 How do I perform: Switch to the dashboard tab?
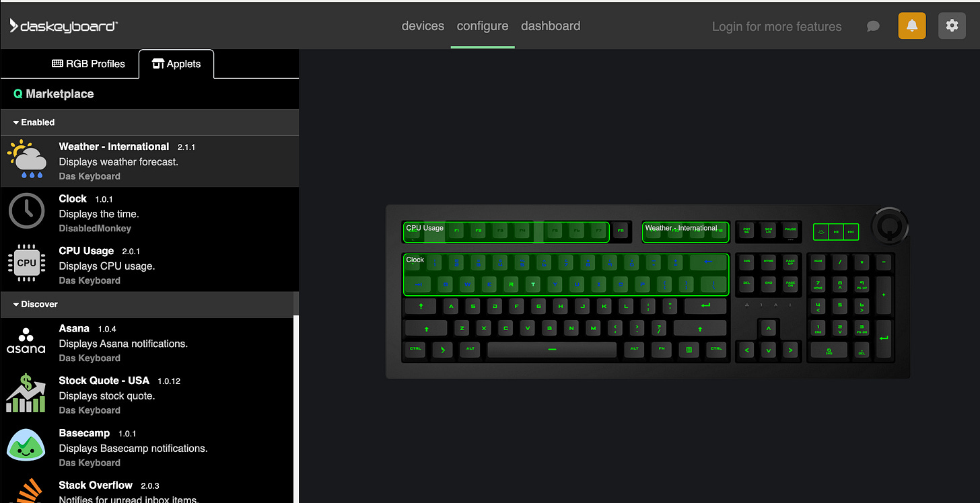(551, 26)
